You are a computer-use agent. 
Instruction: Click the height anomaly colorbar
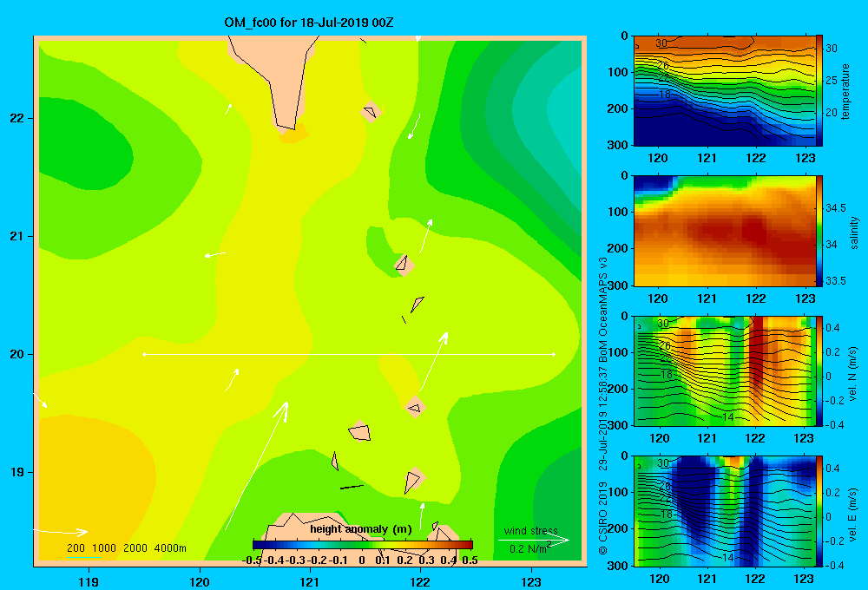(x=363, y=545)
